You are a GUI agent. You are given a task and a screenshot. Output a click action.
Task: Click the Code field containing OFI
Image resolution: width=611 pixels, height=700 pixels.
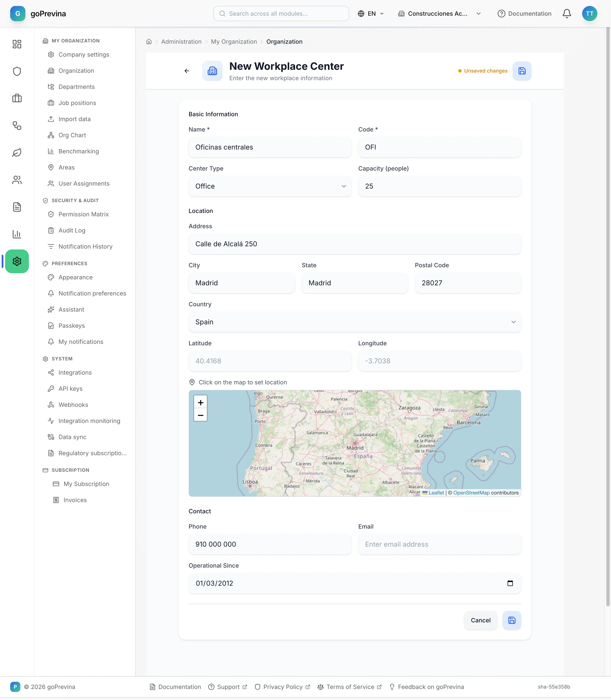click(x=440, y=147)
